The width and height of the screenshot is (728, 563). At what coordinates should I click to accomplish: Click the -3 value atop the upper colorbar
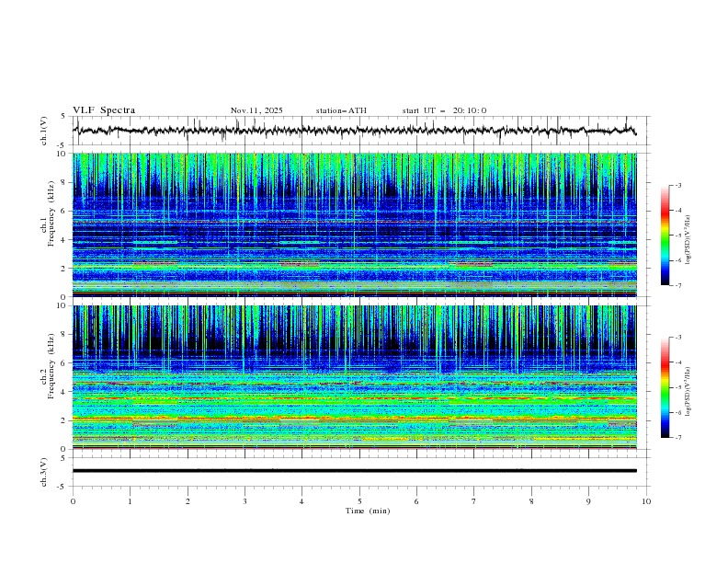coord(677,186)
